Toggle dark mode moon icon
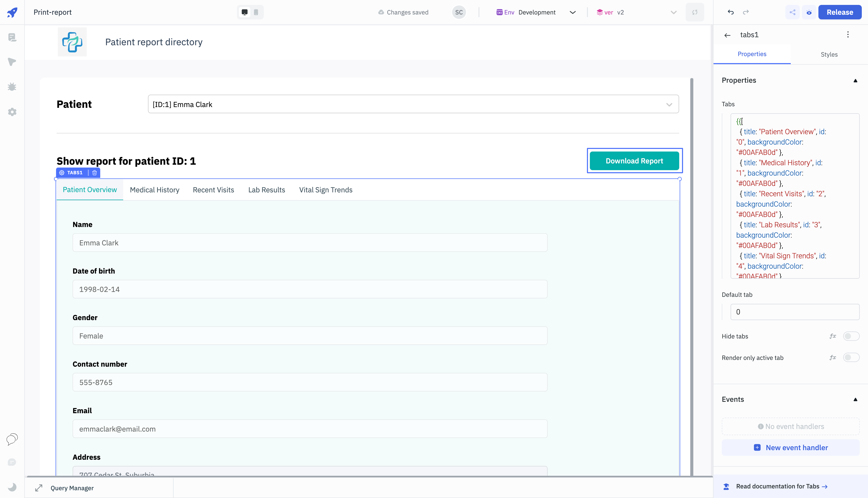 coord(12,487)
